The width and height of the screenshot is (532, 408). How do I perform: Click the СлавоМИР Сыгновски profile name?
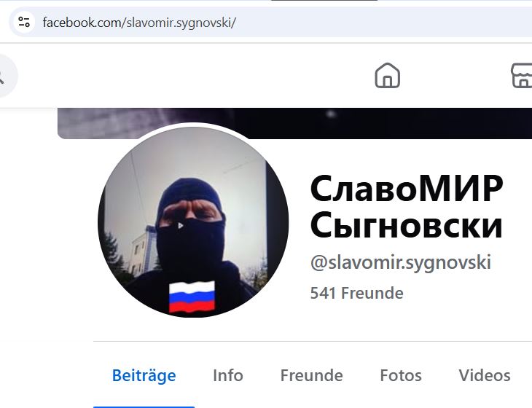click(x=407, y=206)
